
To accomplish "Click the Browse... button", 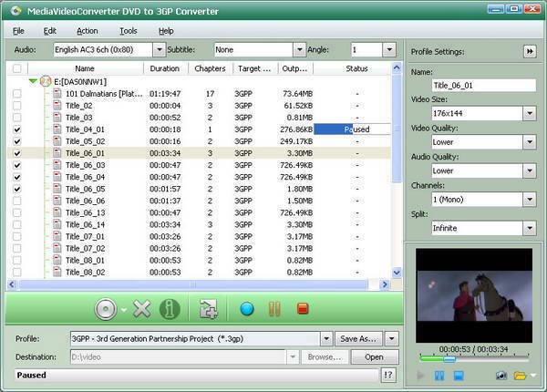I will point(324,357).
